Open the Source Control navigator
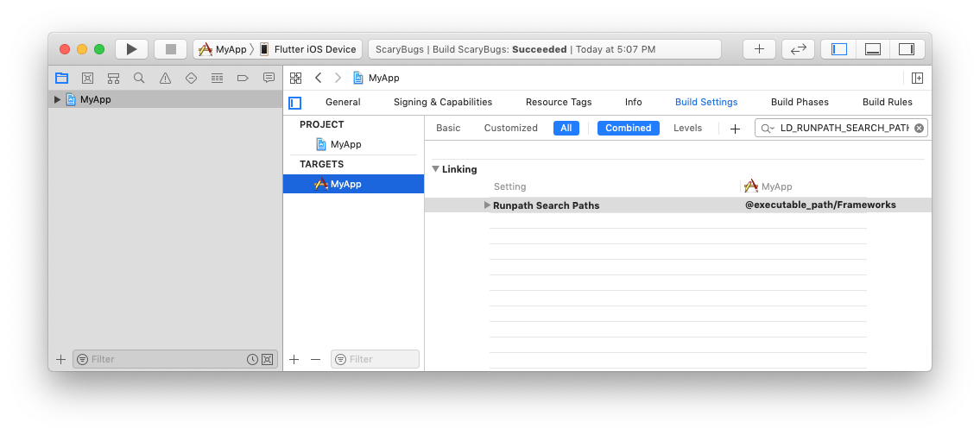This screenshot has height=435, width=980. point(87,79)
